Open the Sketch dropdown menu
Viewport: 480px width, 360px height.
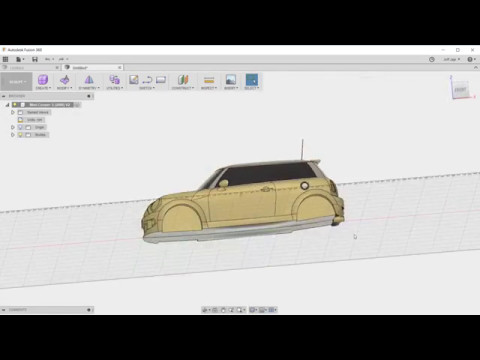coord(147,88)
